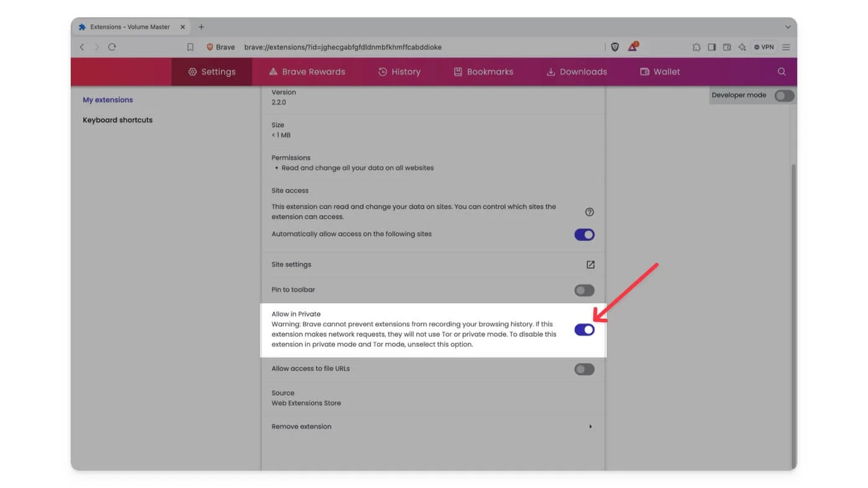Search settings with magnifier icon
The height and width of the screenshot is (488, 868).
[x=782, y=72]
